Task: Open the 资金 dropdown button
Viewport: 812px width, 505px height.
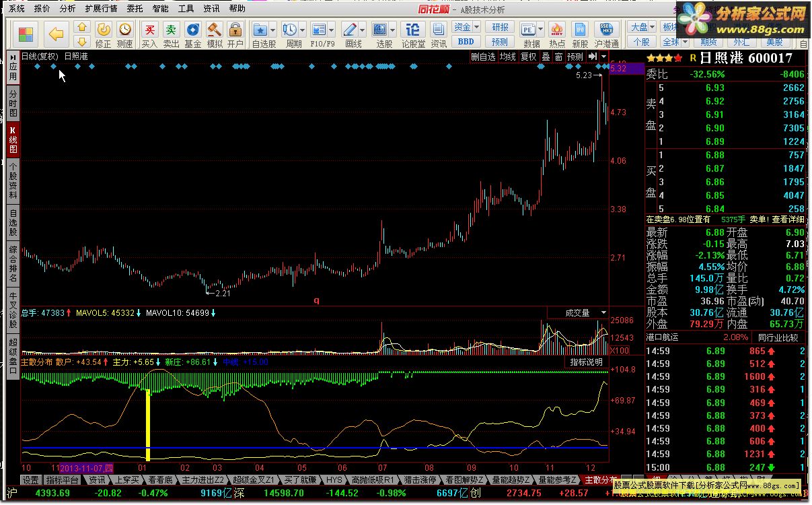Action: (466, 27)
